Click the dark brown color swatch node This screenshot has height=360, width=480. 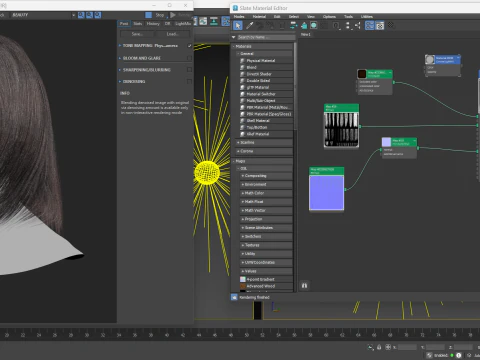362,74
